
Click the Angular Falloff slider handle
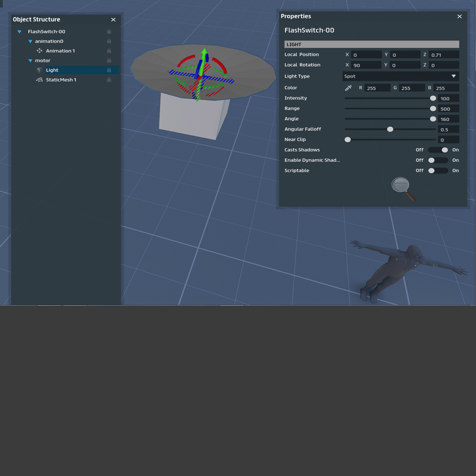pyautogui.click(x=390, y=129)
